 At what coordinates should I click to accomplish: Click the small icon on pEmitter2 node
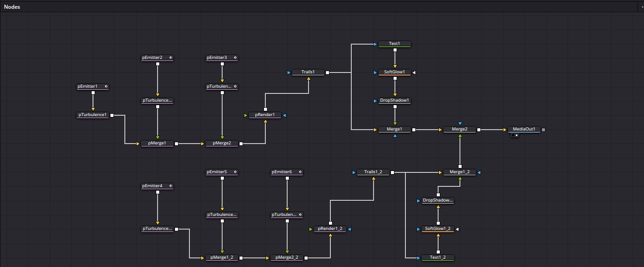[x=171, y=58]
